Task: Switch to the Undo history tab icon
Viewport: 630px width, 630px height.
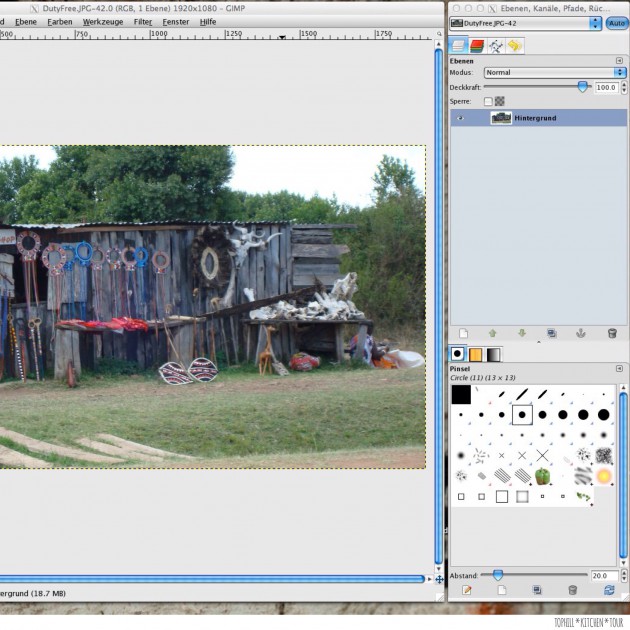Action: pyautogui.click(x=514, y=46)
